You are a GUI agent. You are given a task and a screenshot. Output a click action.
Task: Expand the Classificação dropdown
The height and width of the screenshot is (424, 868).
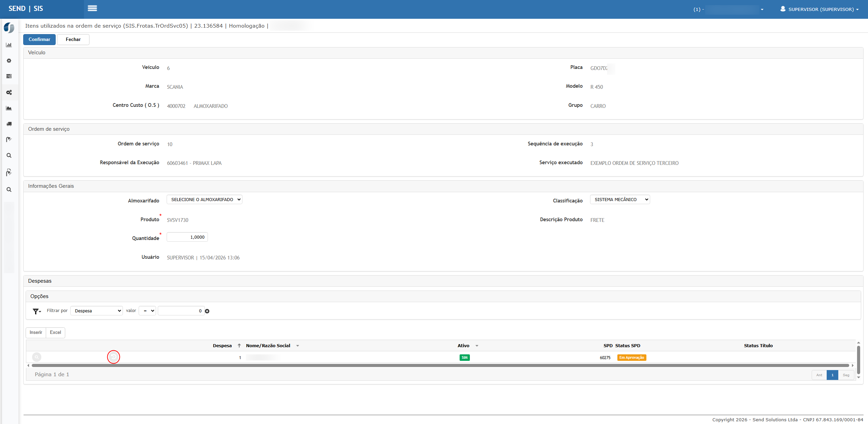coord(619,200)
